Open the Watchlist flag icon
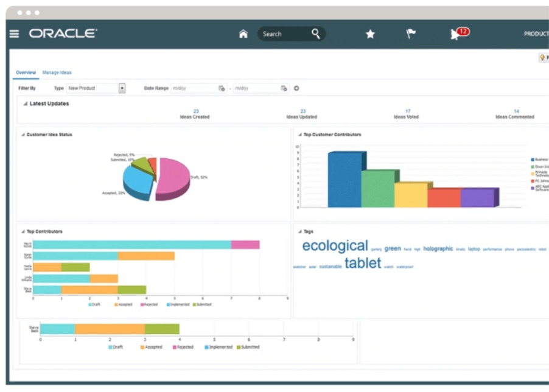This screenshot has height=392, width=549. point(411,34)
